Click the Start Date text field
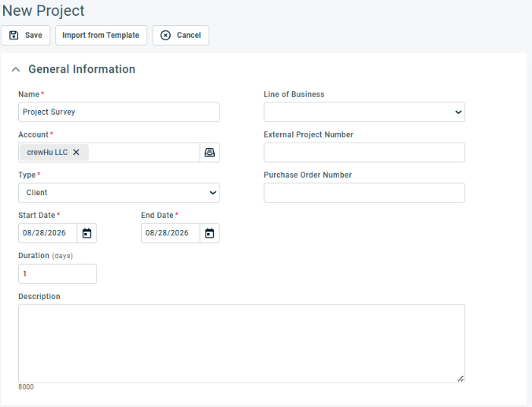 coord(48,233)
